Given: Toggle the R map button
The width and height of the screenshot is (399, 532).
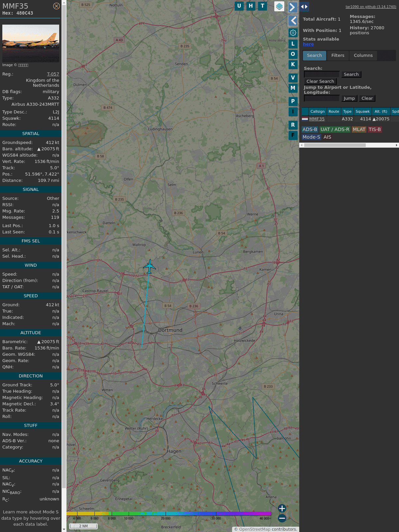Looking at the screenshot, I should 293,125.
